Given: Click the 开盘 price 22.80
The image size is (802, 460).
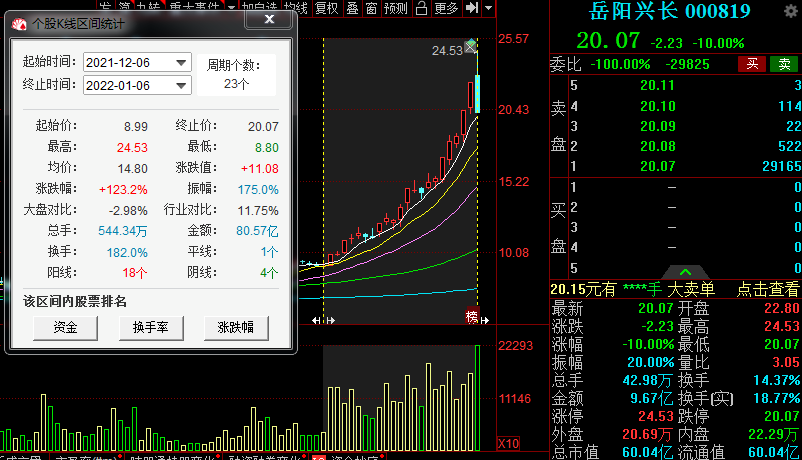Looking at the screenshot, I should [x=782, y=308].
